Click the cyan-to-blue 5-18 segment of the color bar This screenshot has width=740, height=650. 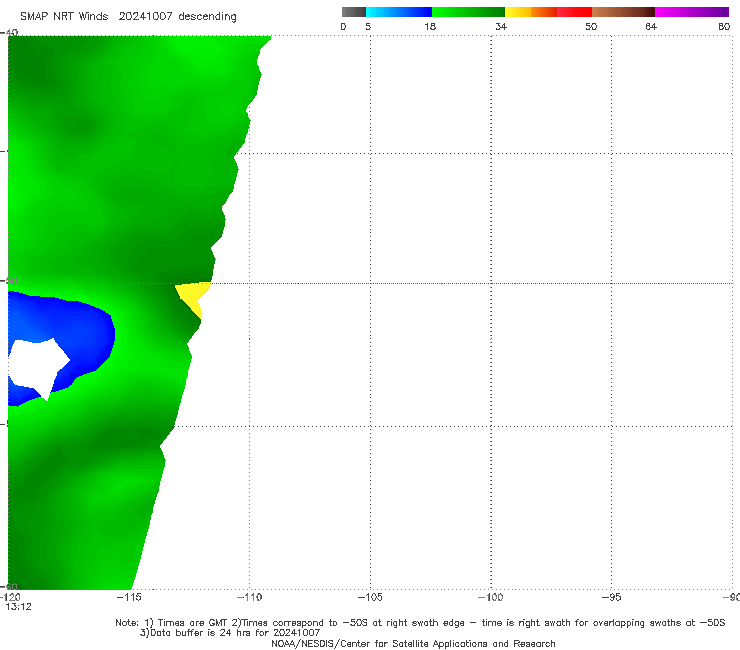[399, 12]
